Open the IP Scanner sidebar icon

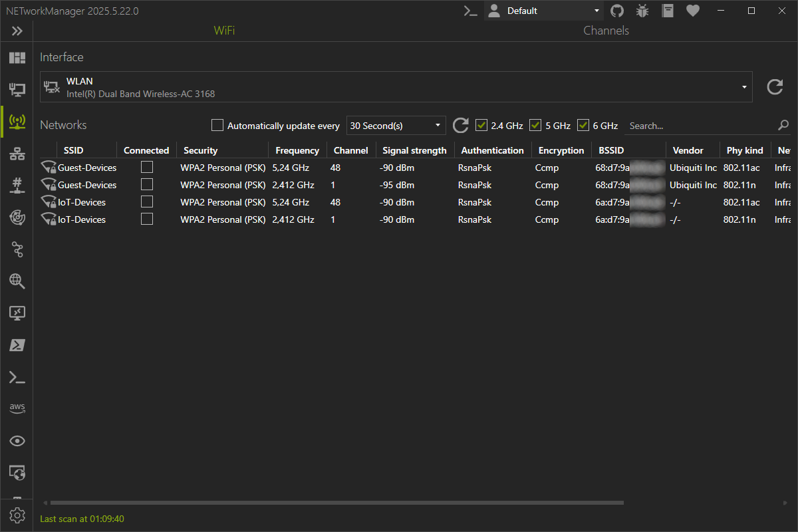[x=17, y=155]
